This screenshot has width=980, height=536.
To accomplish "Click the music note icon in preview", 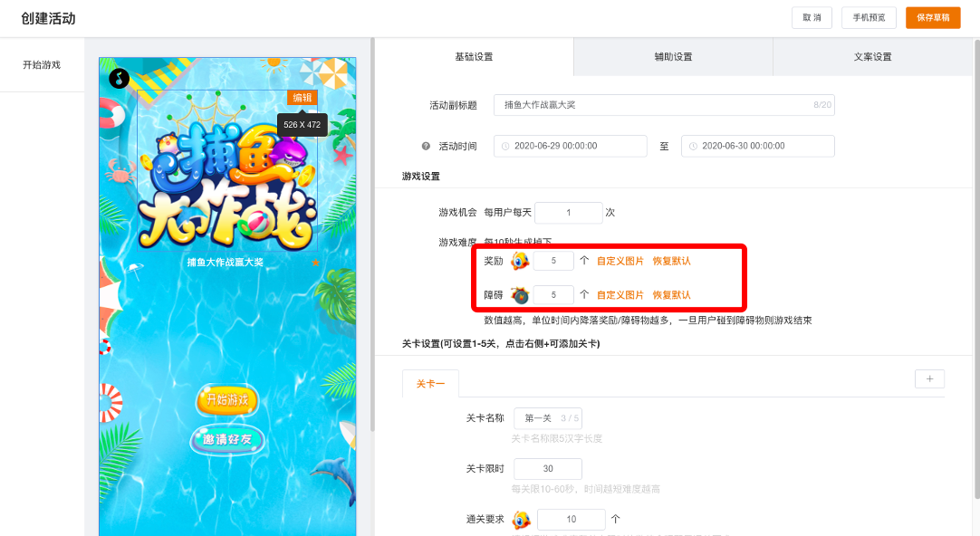I will (119, 79).
